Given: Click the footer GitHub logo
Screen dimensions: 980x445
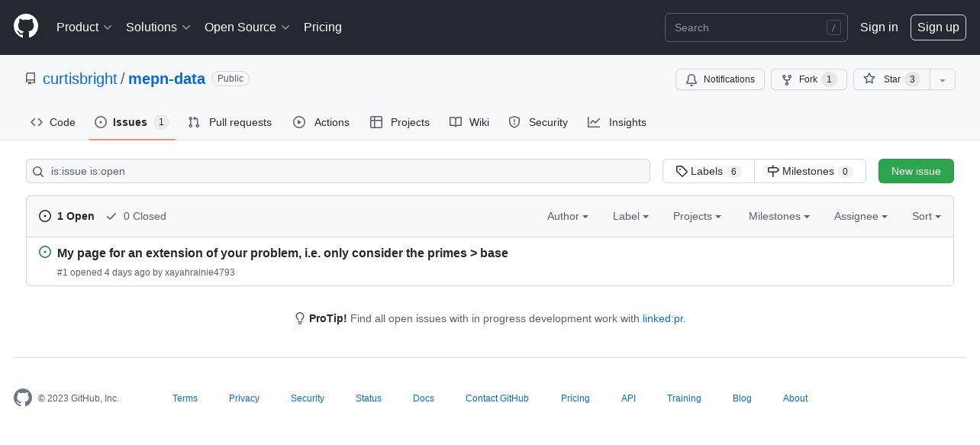Looking at the screenshot, I should click(x=23, y=398).
